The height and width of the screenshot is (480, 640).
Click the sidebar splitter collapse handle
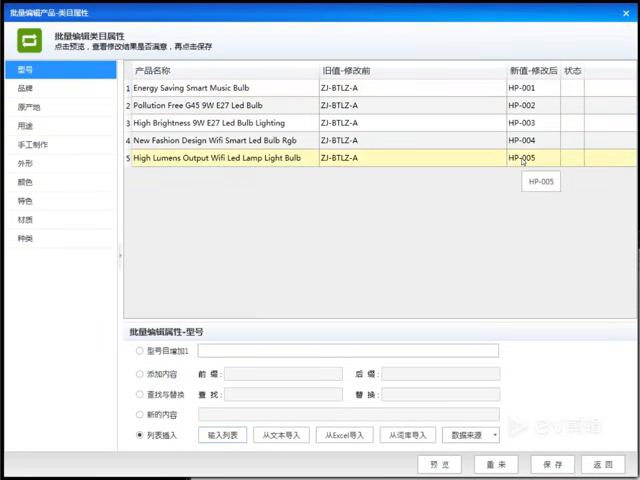(x=120, y=256)
